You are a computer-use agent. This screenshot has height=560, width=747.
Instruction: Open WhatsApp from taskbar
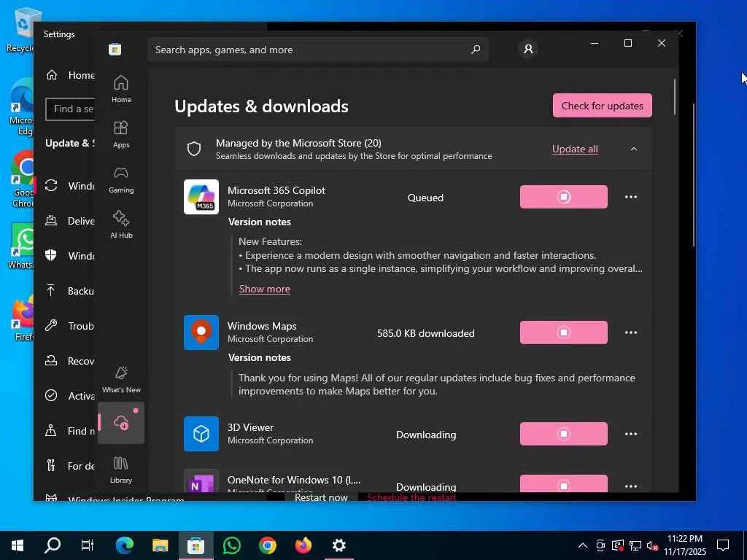pos(231,545)
